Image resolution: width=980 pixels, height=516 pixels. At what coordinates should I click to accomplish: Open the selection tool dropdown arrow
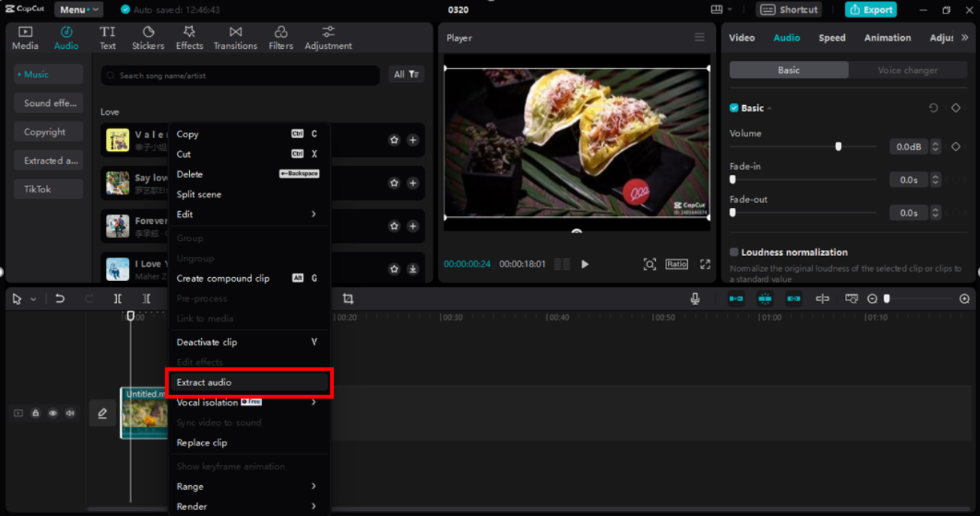pos(33,299)
